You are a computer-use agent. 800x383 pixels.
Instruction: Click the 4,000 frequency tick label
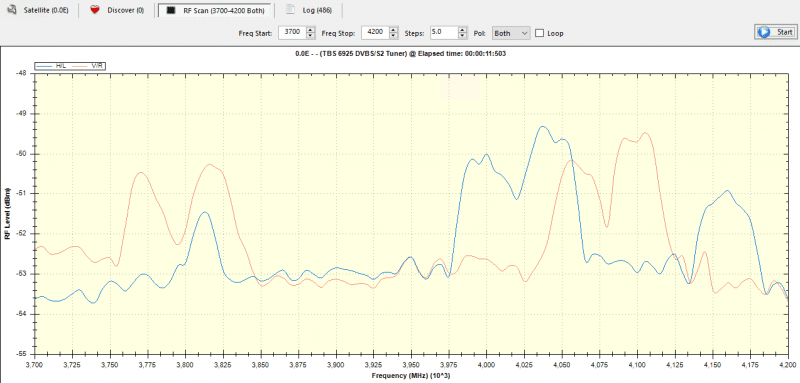tap(486, 365)
